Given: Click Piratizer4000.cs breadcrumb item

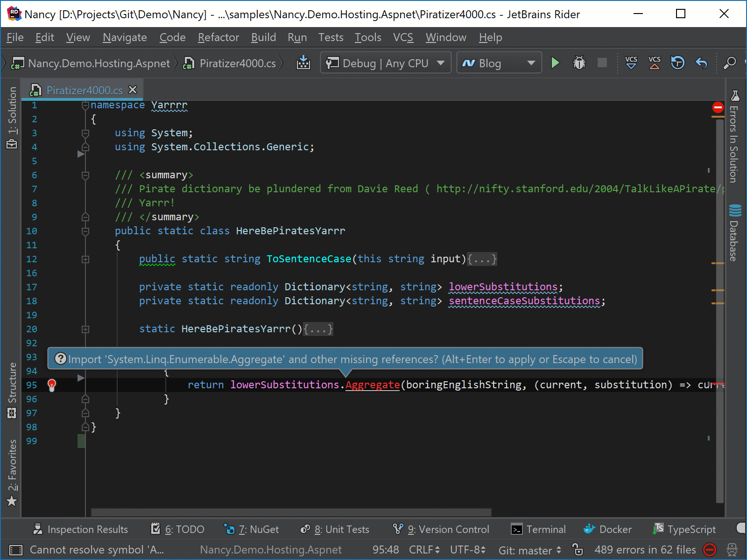Looking at the screenshot, I should (230, 63).
